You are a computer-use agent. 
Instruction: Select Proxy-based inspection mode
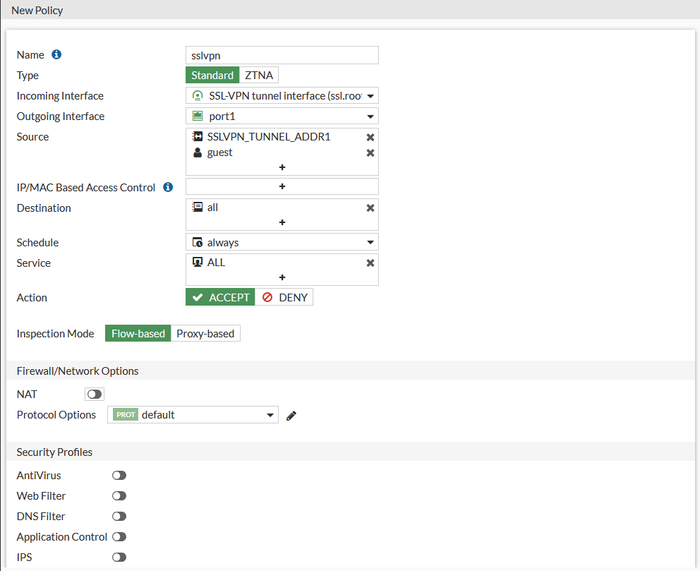point(205,333)
